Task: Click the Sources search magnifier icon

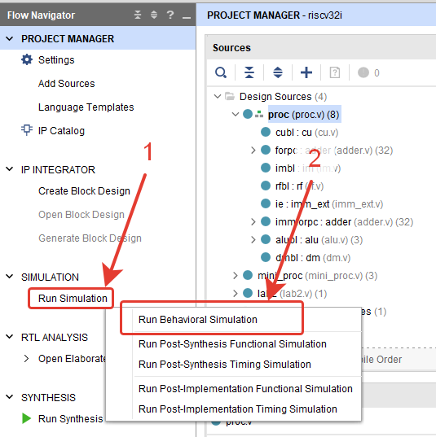Action: tap(221, 72)
